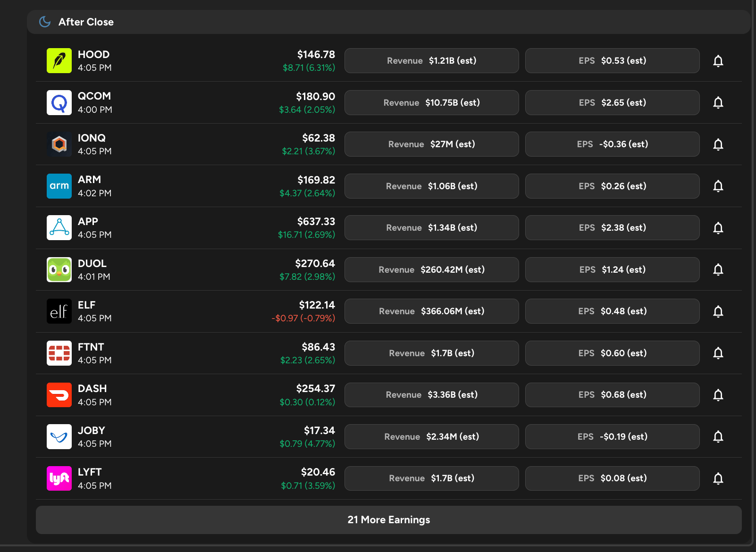Click the ARM company logo
This screenshot has height=552, width=756.
(59, 186)
